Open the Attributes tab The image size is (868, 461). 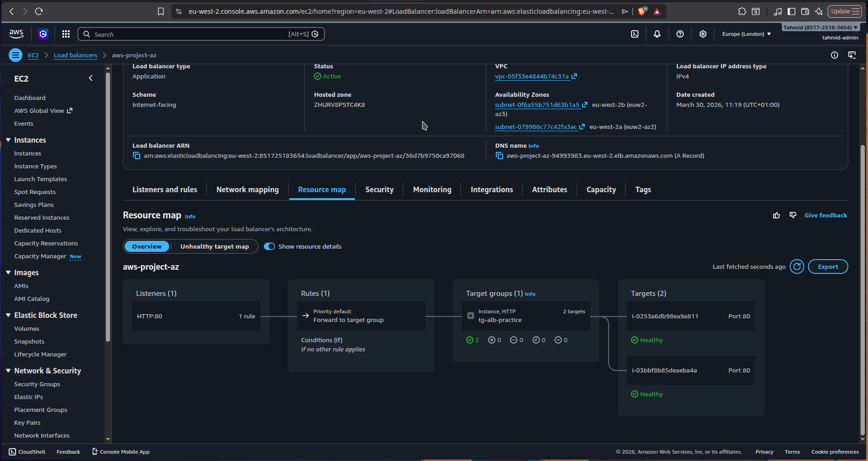(549, 189)
